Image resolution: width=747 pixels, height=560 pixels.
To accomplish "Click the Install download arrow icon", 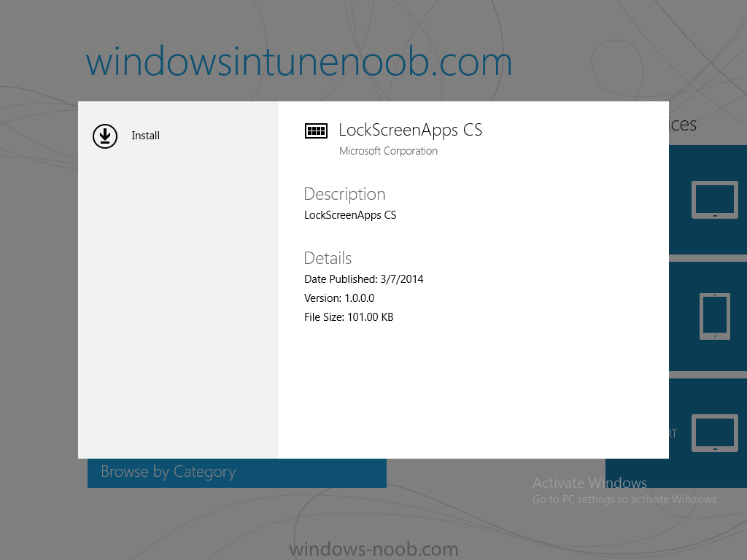I will [x=105, y=136].
